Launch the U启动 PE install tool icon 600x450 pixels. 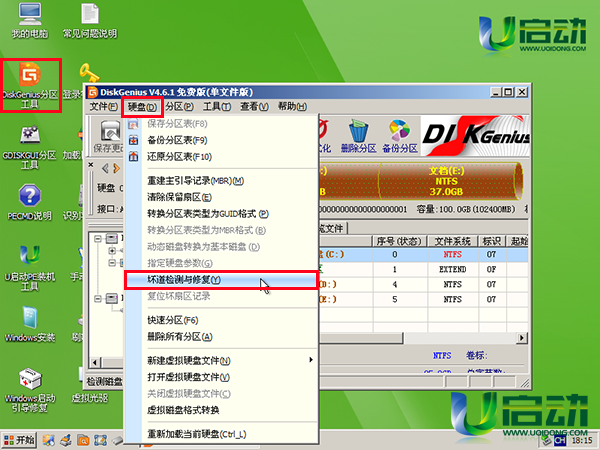(x=30, y=268)
